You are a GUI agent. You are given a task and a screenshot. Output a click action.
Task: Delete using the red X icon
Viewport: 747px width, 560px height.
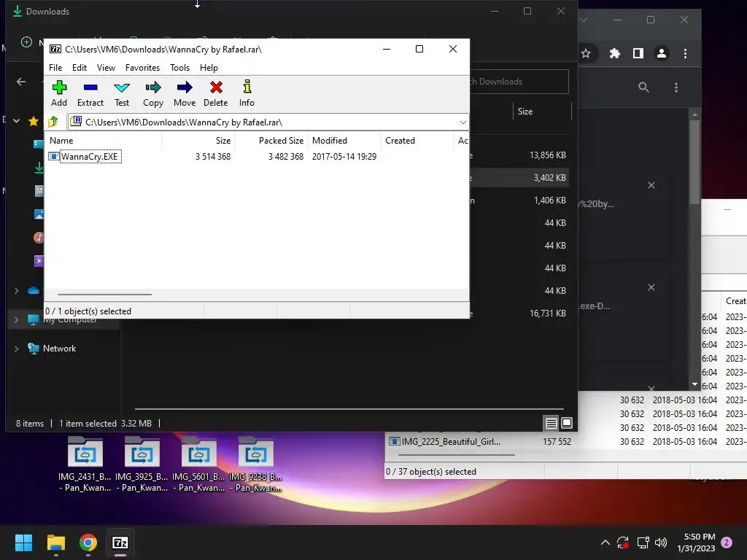pyautogui.click(x=216, y=94)
